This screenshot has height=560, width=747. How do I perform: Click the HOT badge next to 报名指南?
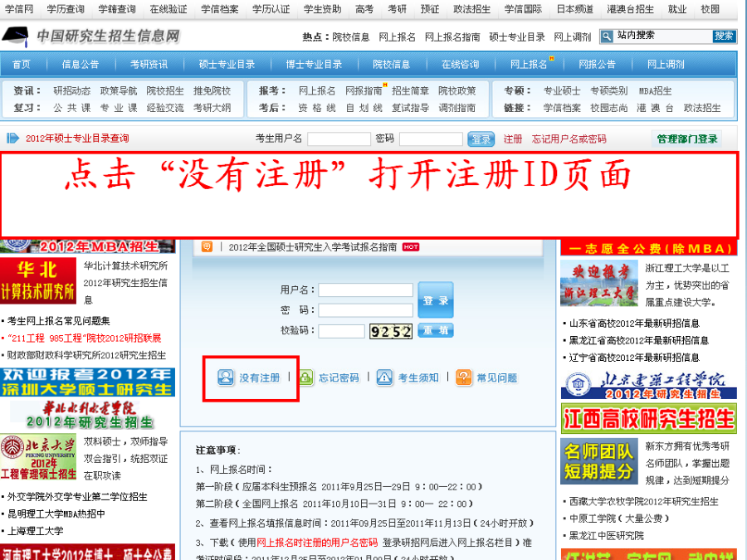(411, 246)
